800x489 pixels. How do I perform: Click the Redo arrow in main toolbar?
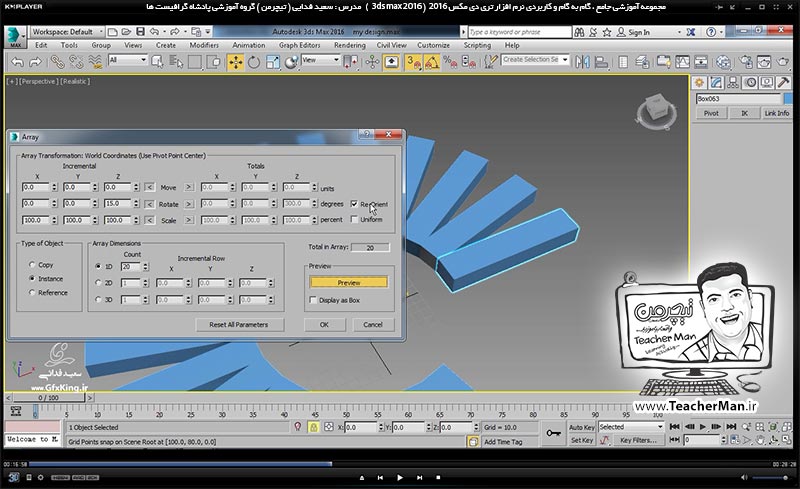[35, 62]
